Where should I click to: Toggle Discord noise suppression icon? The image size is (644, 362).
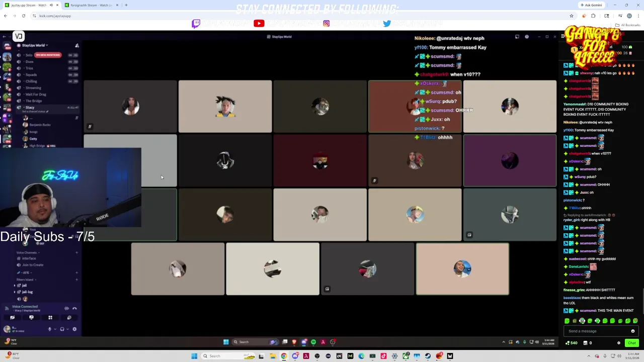tap(66, 308)
